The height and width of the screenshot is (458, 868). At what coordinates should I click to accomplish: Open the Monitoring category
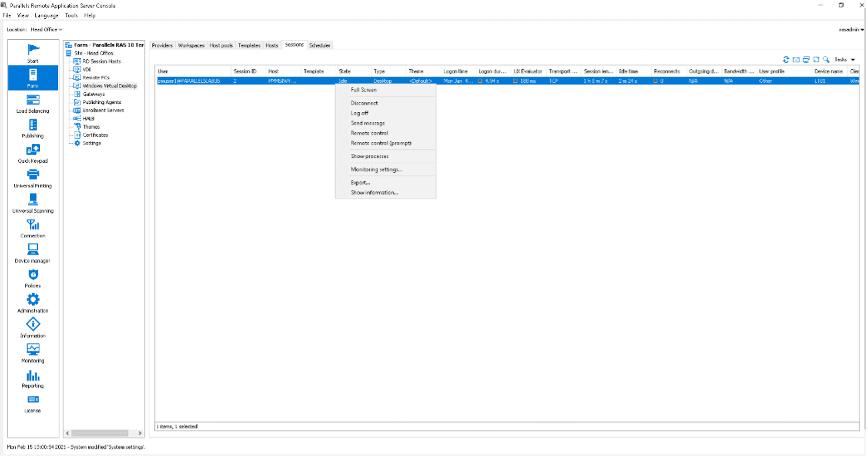coord(33,353)
